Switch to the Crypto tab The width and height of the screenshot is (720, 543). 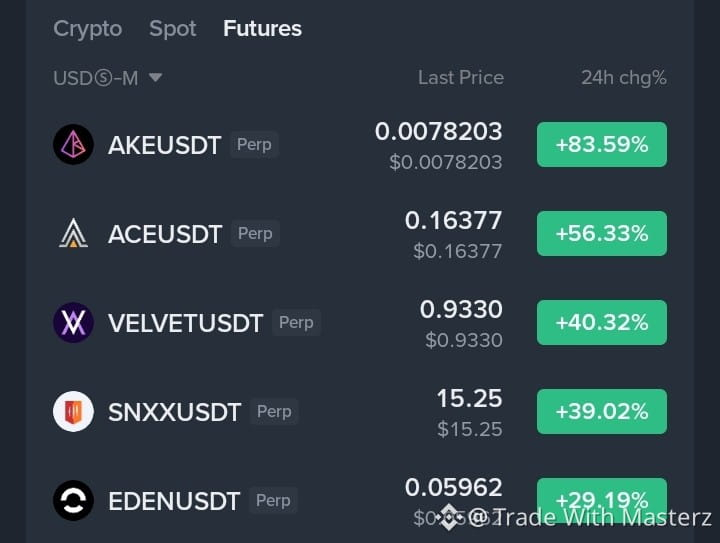(88, 28)
